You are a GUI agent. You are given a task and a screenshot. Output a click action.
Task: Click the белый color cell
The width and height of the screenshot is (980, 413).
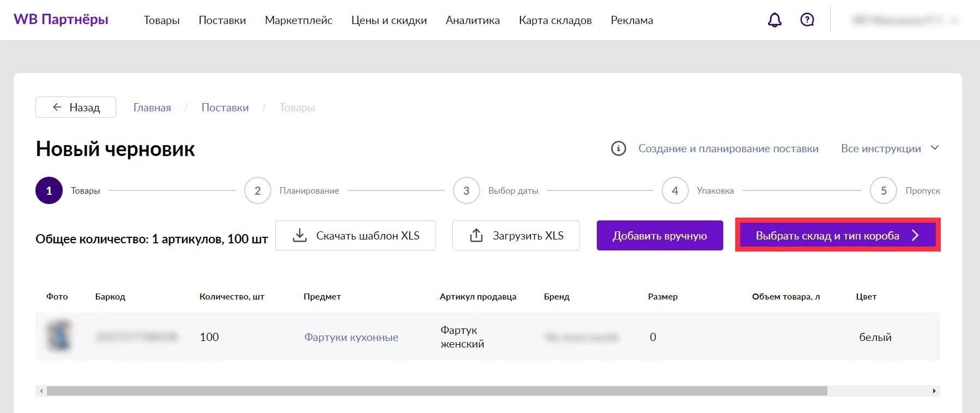point(875,337)
